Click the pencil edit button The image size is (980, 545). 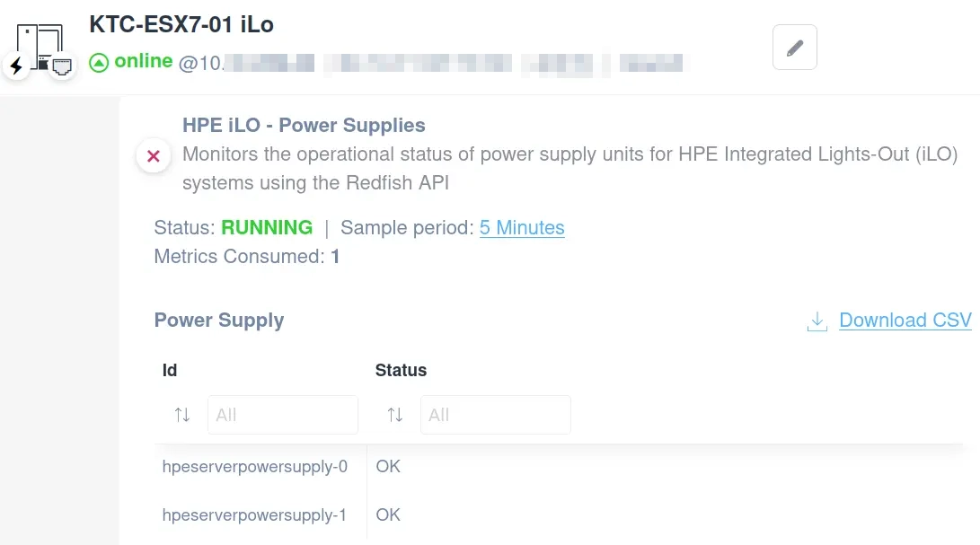pyautogui.click(x=794, y=47)
